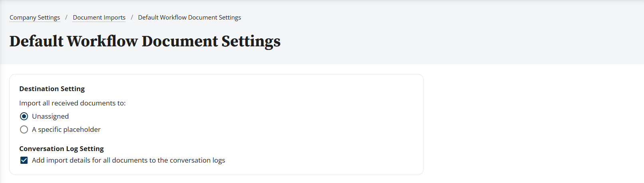Click the A specific placeholder label text
This screenshot has width=644, height=183.
66,129
